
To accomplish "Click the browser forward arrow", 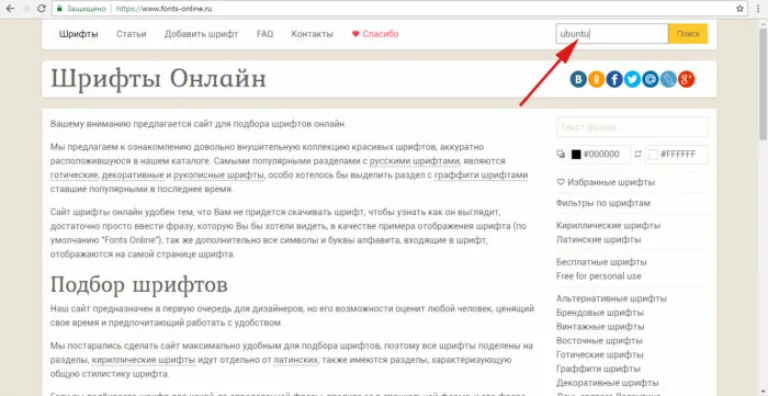I will (x=26, y=8).
